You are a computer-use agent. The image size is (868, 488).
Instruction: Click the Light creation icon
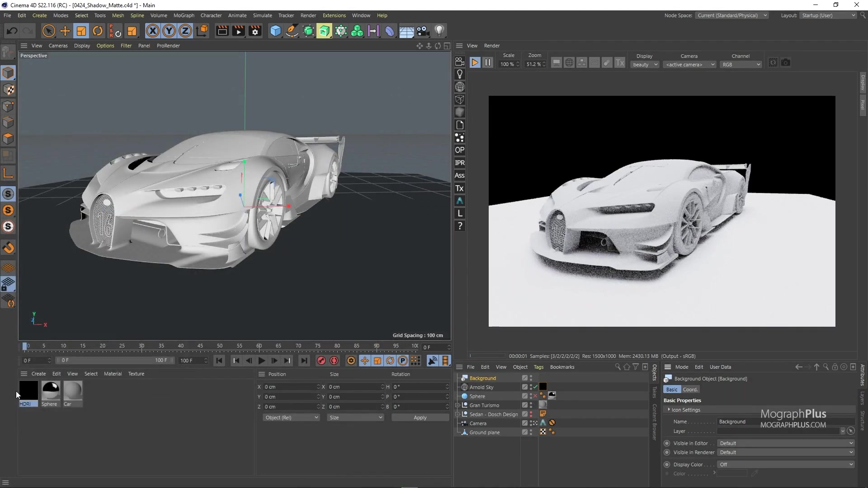click(440, 31)
